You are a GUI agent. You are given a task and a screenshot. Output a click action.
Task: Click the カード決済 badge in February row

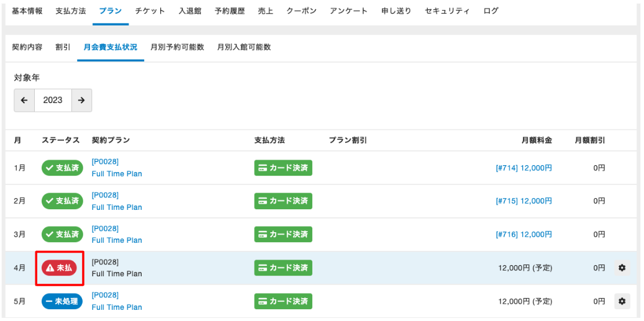point(283,201)
